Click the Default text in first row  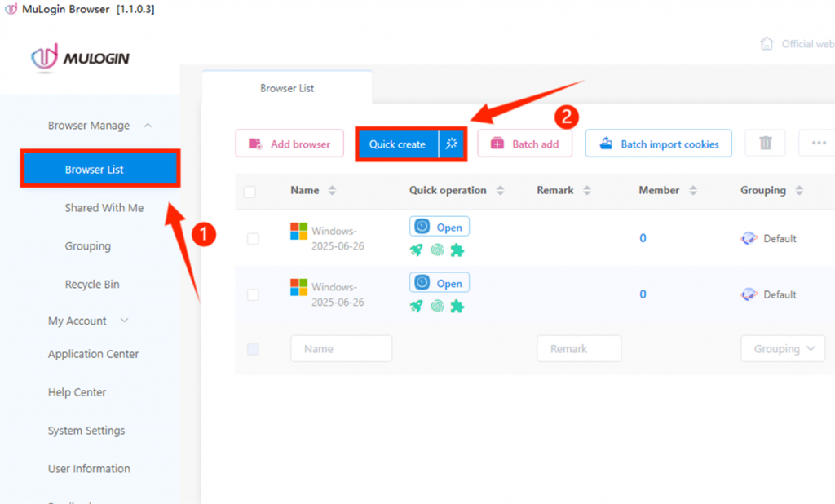(780, 239)
